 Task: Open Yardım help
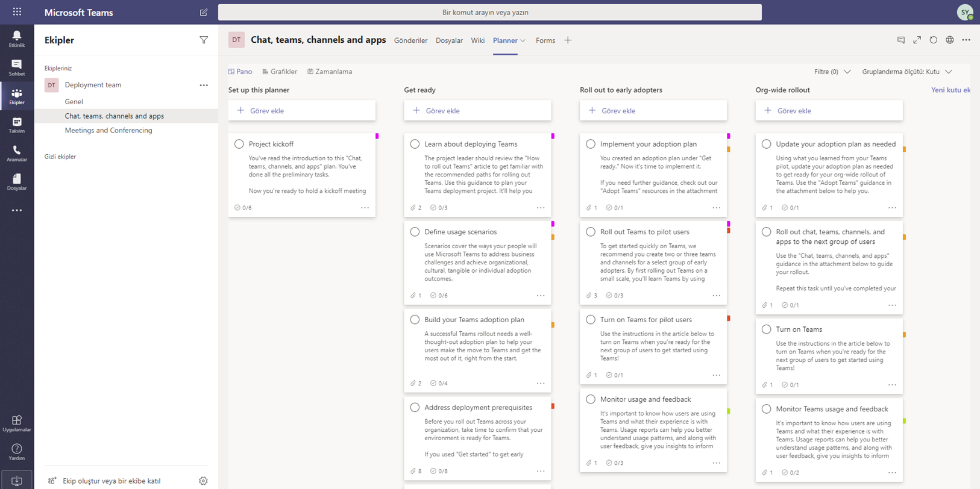pos(17,452)
